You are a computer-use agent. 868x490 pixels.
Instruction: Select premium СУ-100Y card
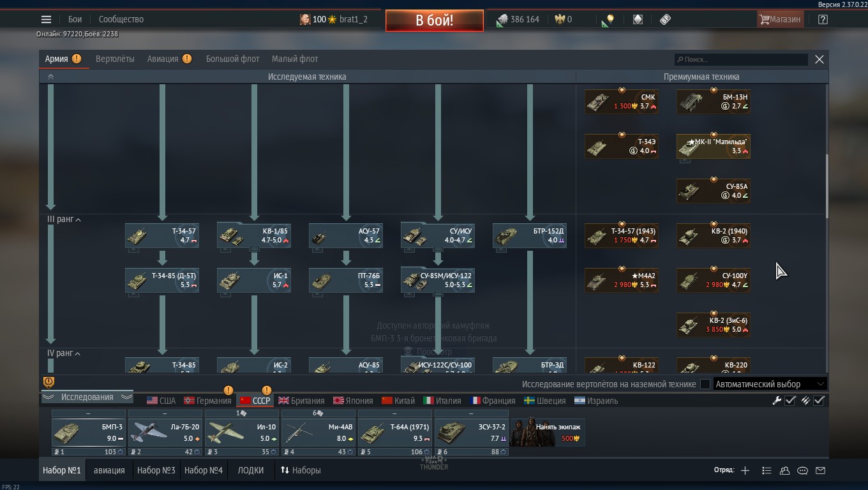pyautogui.click(x=714, y=280)
